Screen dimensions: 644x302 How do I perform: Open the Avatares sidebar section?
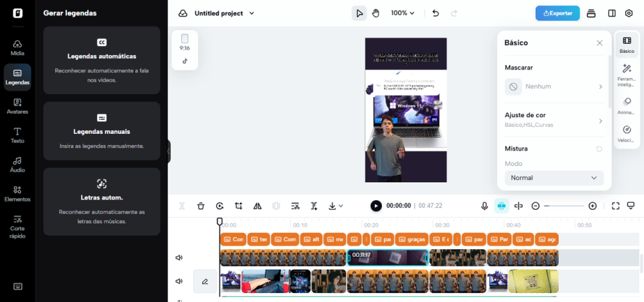coord(17,106)
